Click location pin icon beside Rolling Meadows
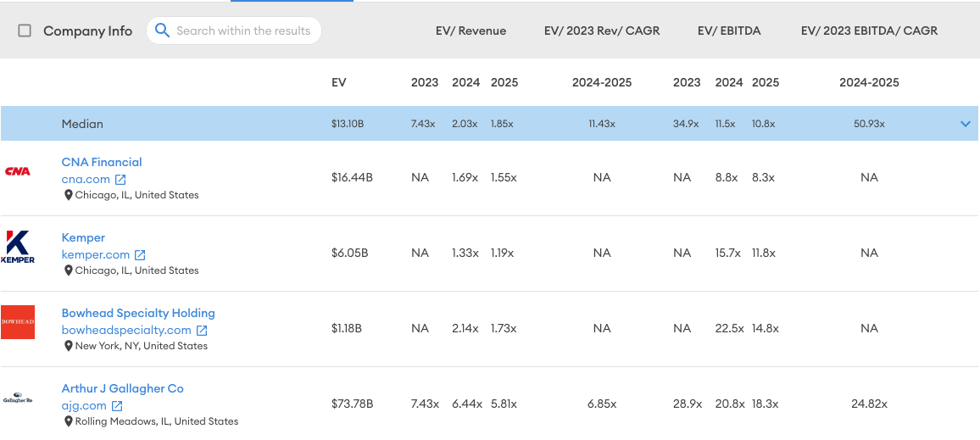The width and height of the screenshot is (980, 440). coord(69,421)
